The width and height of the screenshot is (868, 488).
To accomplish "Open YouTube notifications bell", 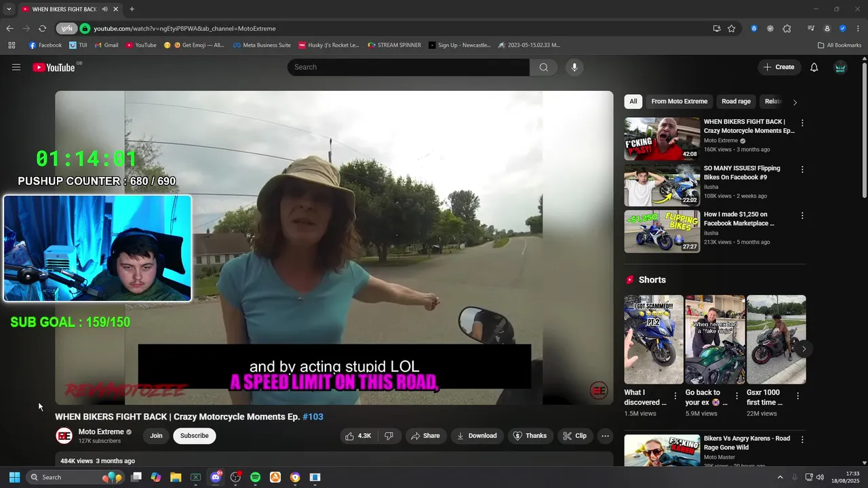I will point(814,67).
